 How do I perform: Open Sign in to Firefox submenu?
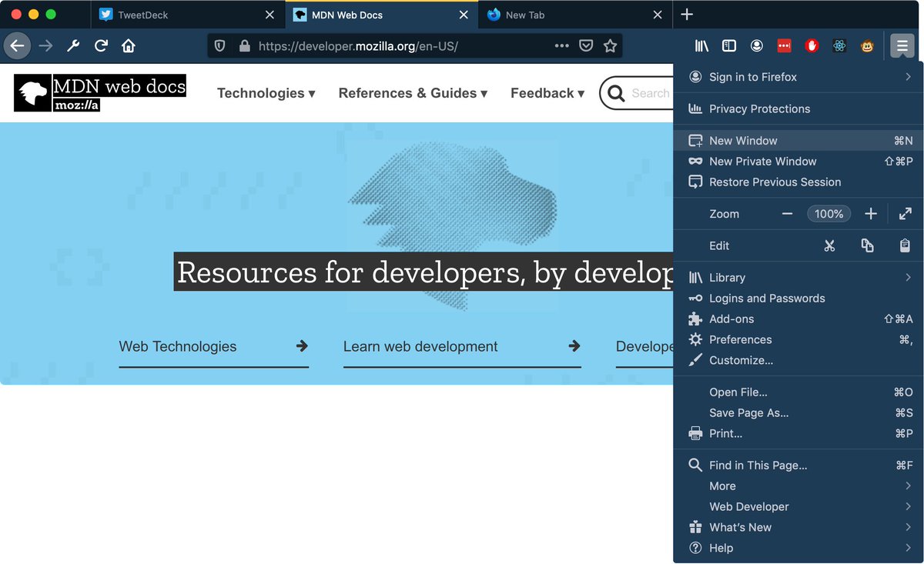coord(798,77)
